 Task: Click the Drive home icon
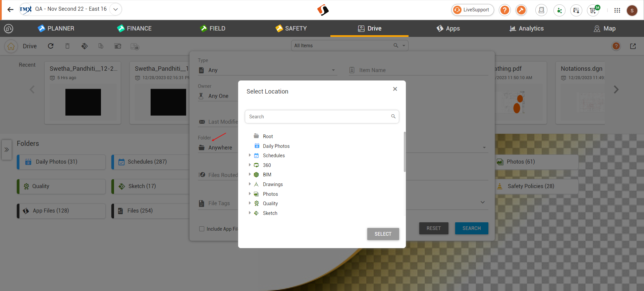tap(11, 46)
